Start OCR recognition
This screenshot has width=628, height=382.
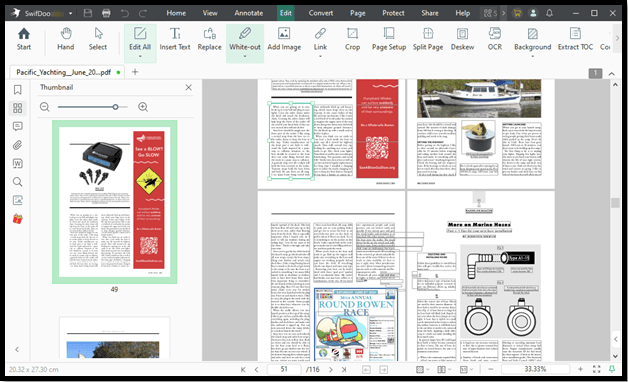coord(495,39)
